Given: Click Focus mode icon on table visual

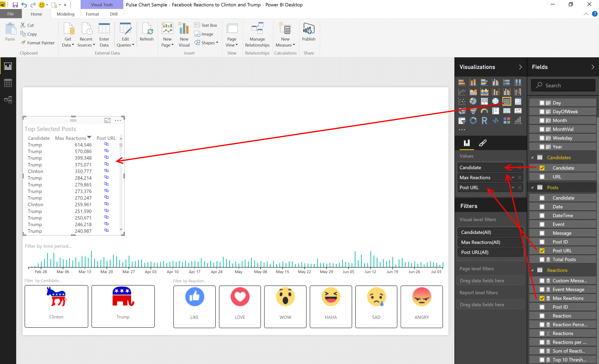Looking at the screenshot, I should tap(107, 120).
